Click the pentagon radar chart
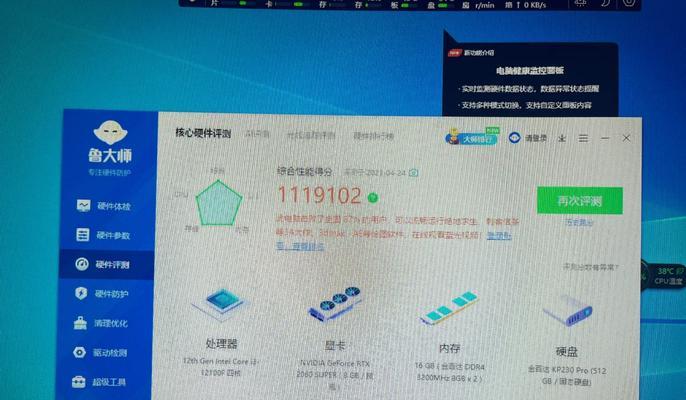This screenshot has height=400, width=686. (218, 202)
